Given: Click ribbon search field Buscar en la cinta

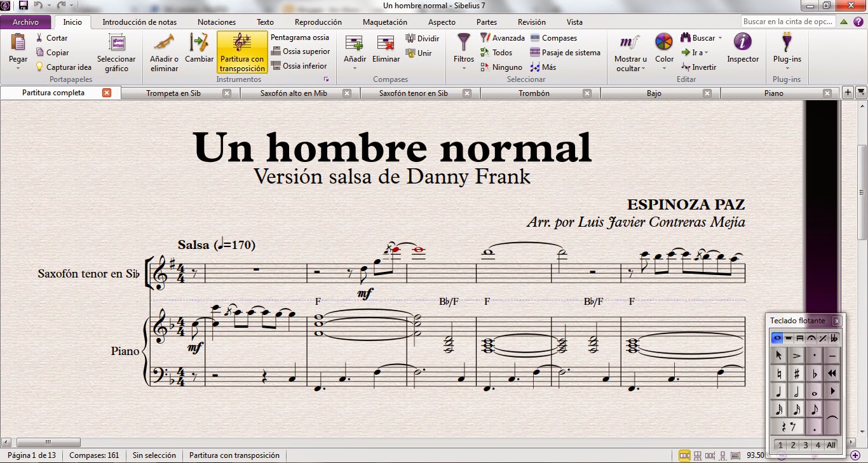Looking at the screenshot, I should pyautogui.click(x=787, y=22).
